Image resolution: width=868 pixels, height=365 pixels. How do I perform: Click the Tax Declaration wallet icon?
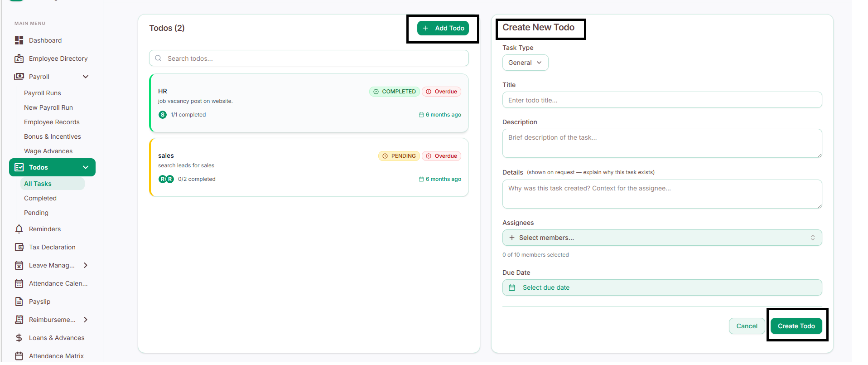click(19, 247)
